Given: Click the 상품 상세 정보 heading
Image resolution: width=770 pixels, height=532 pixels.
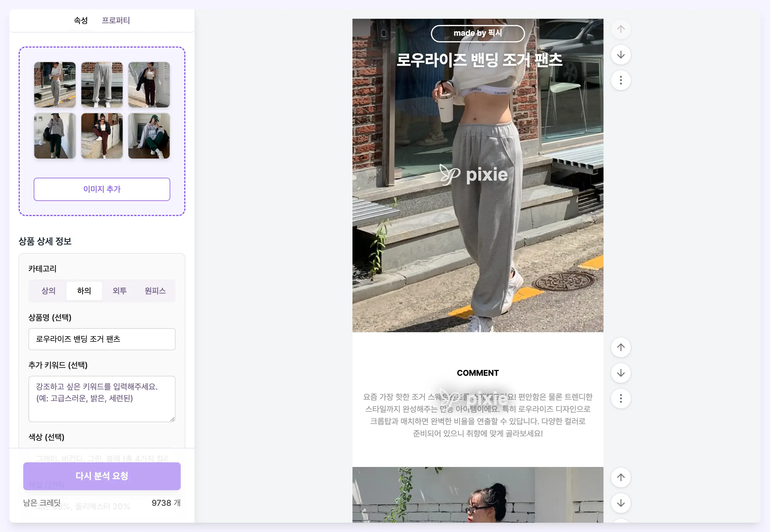Looking at the screenshot, I should pos(45,241).
